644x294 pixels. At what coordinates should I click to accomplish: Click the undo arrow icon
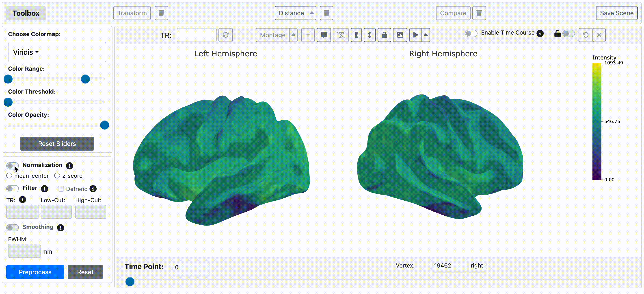point(585,35)
